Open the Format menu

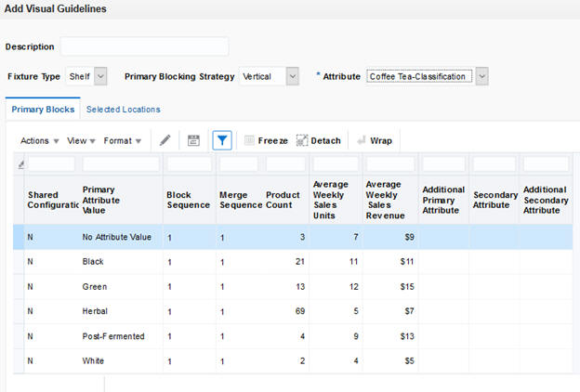123,141
